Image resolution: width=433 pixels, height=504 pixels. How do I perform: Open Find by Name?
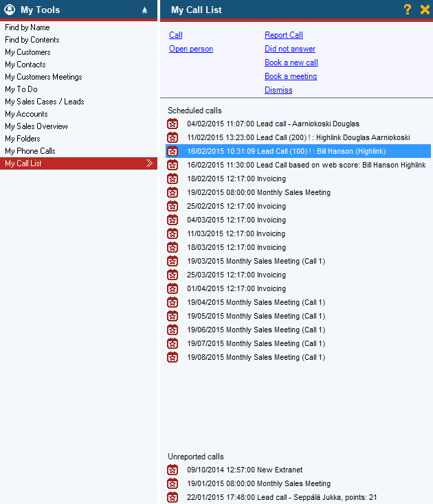tap(27, 27)
